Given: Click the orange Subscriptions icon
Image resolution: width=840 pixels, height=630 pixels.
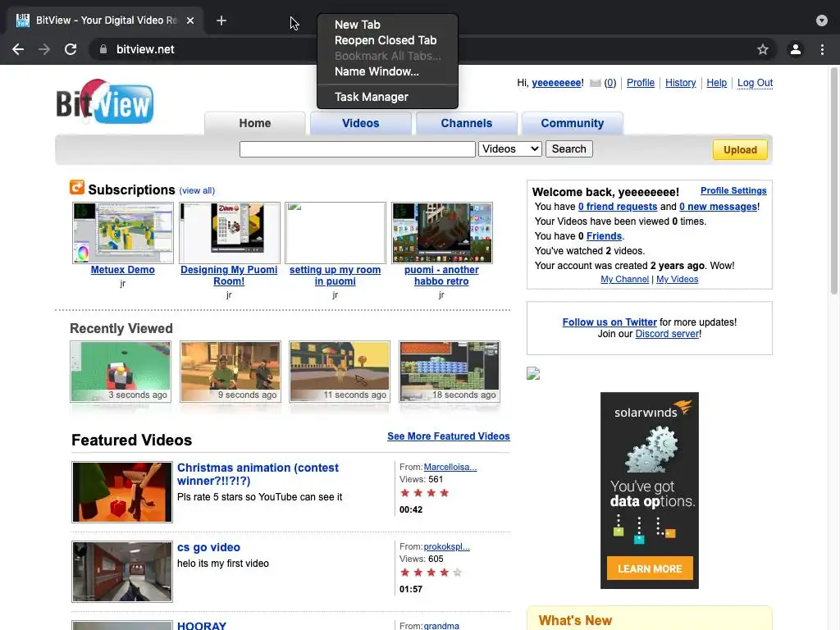Looking at the screenshot, I should [77, 188].
